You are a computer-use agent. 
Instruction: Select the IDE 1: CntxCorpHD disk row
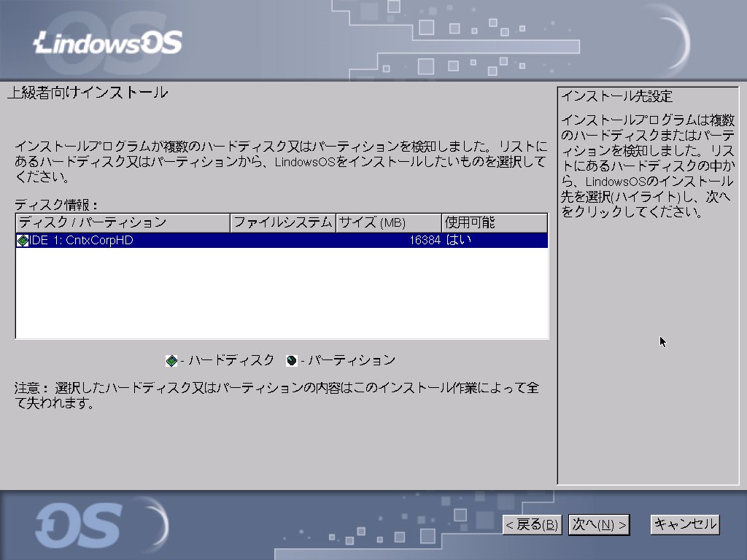pyautogui.click(x=282, y=240)
